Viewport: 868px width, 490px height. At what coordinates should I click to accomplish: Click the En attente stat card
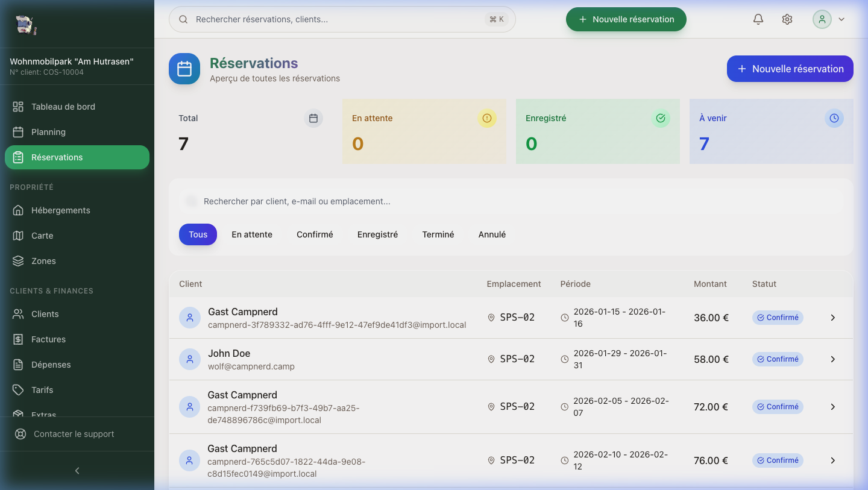click(424, 131)
